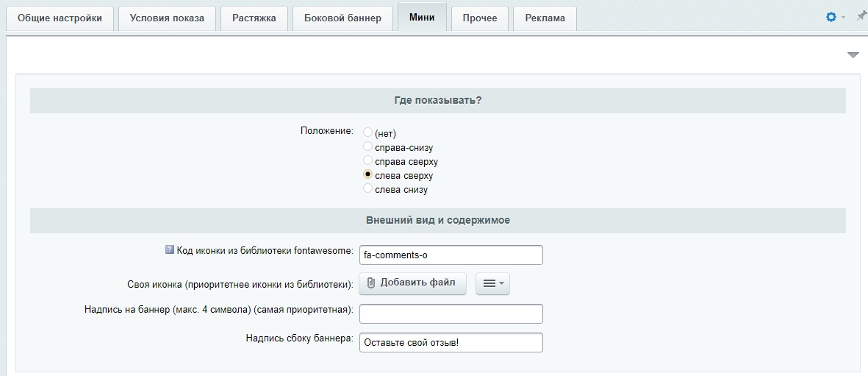The image size is (868, 376).
Task: Select the "справа-снизу" radio button
Action: click(x=368, y=146)
